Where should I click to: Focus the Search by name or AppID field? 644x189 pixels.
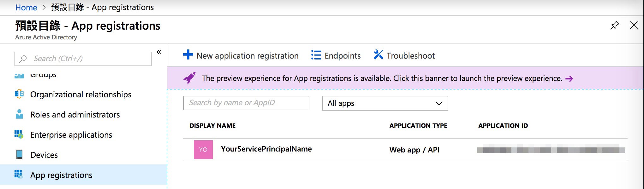click(x=246, y=103)
